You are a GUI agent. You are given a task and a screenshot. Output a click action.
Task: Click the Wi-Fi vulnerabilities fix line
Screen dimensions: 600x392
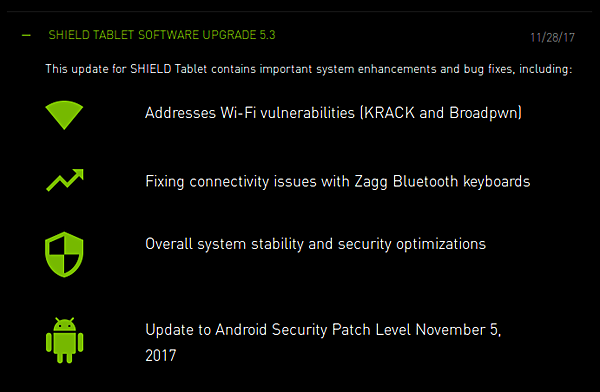click(x=333, y=113)
